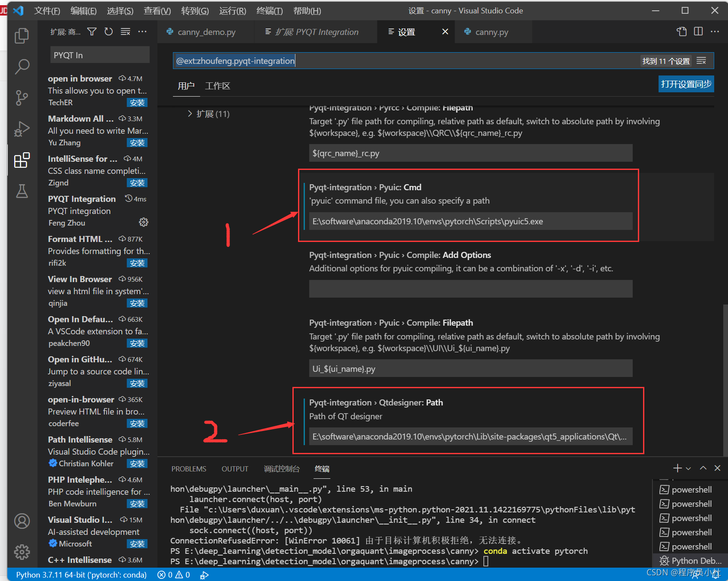Viewport: 728px width, 581px height.
Task: Click the settings editor vertical scrollbar
Action: [x=725, y=380]
